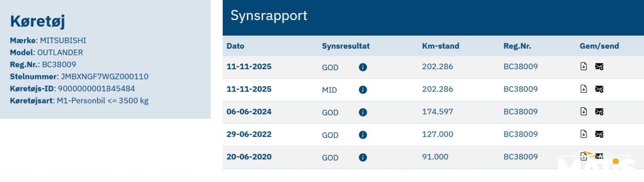Send the 29-06-2022 report by mail
The width and height of the screenshot is (644, 182).
[x=599, y=134]
